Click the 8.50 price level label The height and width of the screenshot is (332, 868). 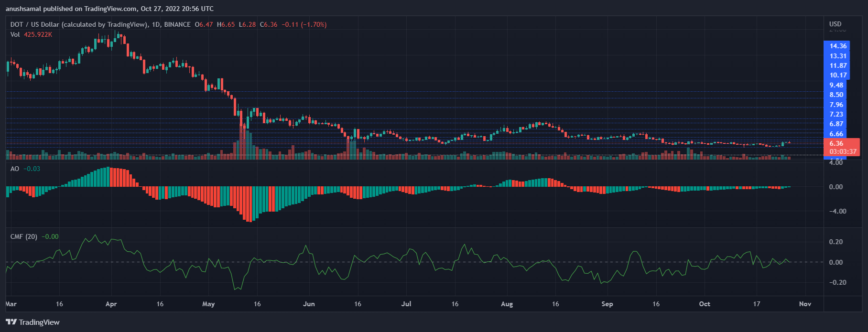tap(836, 95)
